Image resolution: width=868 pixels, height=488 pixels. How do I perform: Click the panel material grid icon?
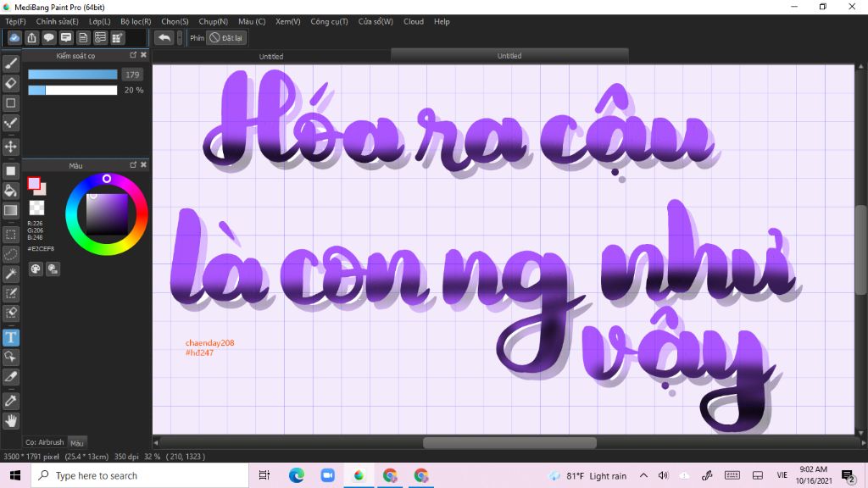[117, 37]
